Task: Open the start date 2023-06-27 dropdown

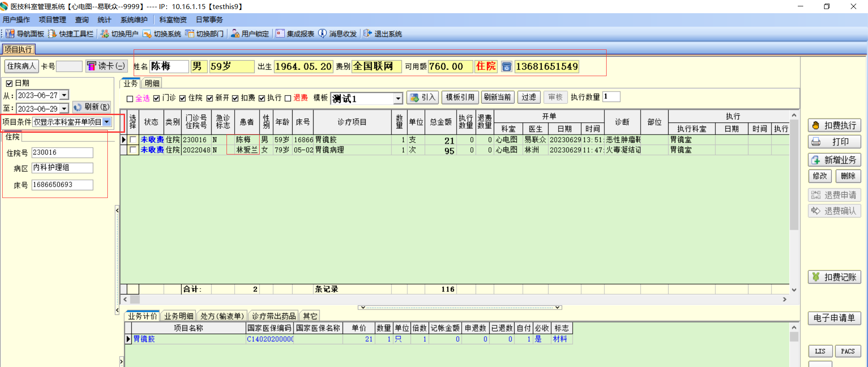Action: (64, 95)
